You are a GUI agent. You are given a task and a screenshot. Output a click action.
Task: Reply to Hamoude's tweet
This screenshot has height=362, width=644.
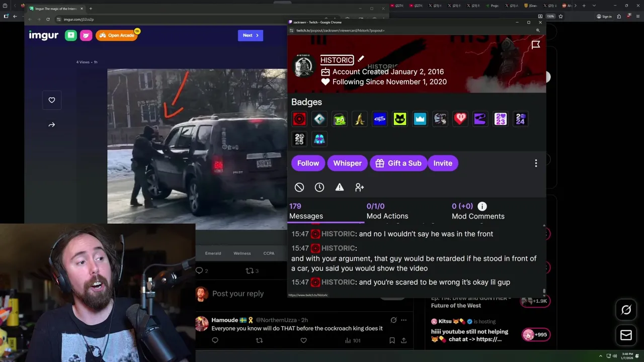[x=215, y=340]
